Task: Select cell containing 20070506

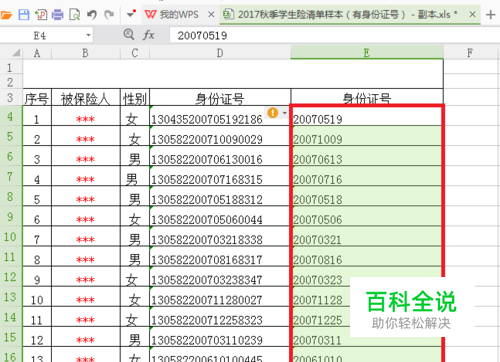Action: point(367,217)
